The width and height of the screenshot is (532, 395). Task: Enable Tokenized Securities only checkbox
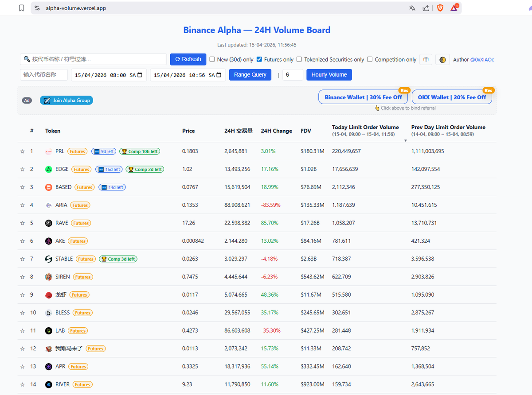(x=299, y=59)
